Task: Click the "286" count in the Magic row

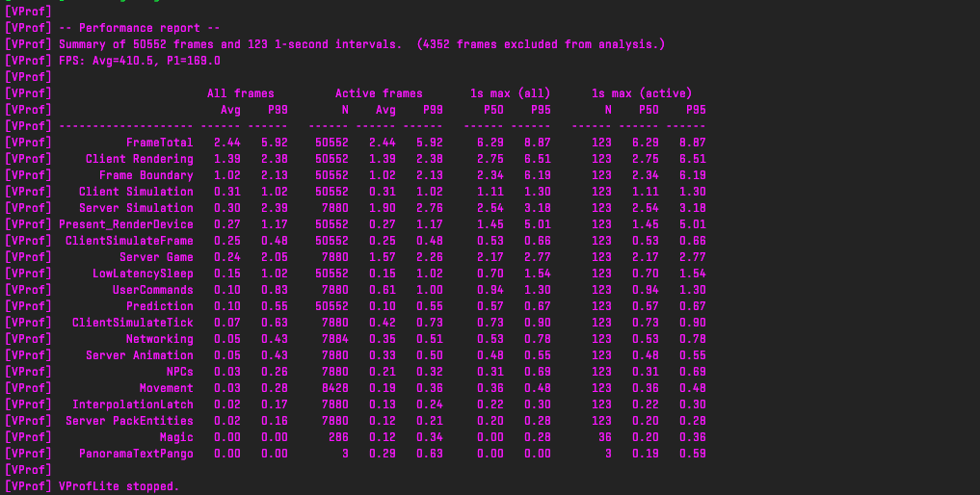Action: pos(339,437)
